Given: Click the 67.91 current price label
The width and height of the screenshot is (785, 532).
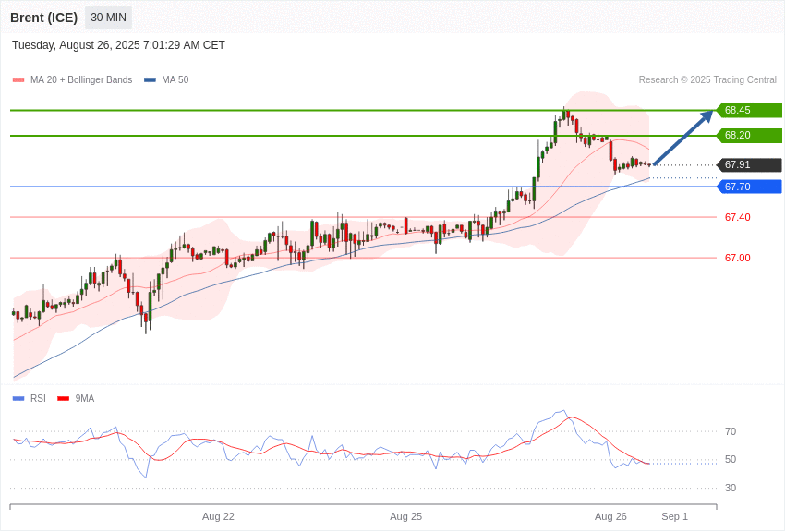Looking at the screenshot, I should click(749, 164).
